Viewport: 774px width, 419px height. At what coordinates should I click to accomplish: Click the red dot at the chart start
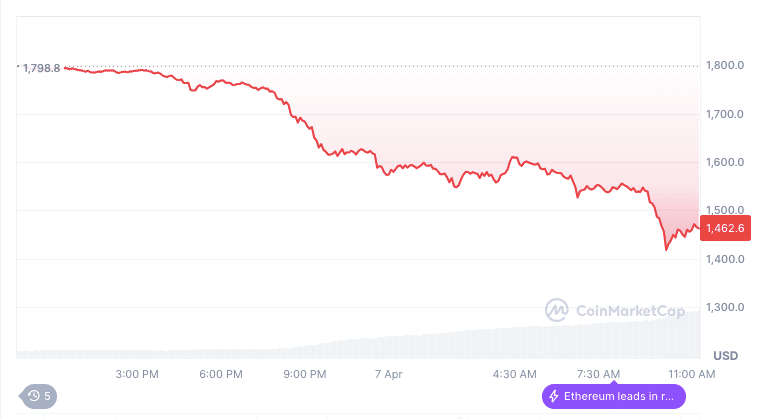(x=18, y=67)
